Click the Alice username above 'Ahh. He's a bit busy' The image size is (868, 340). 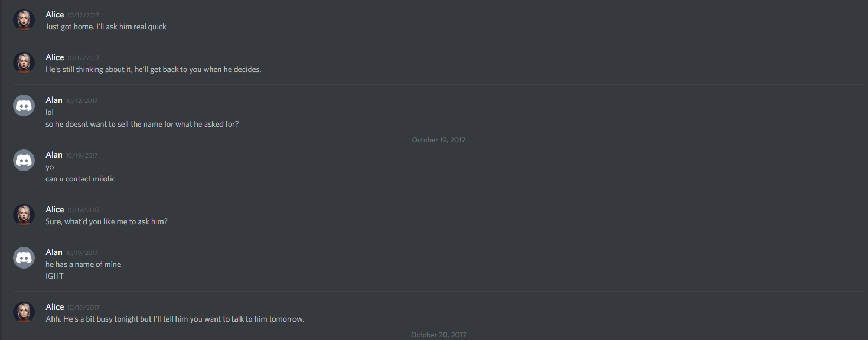pyautogui.click(x=55, y=307)
